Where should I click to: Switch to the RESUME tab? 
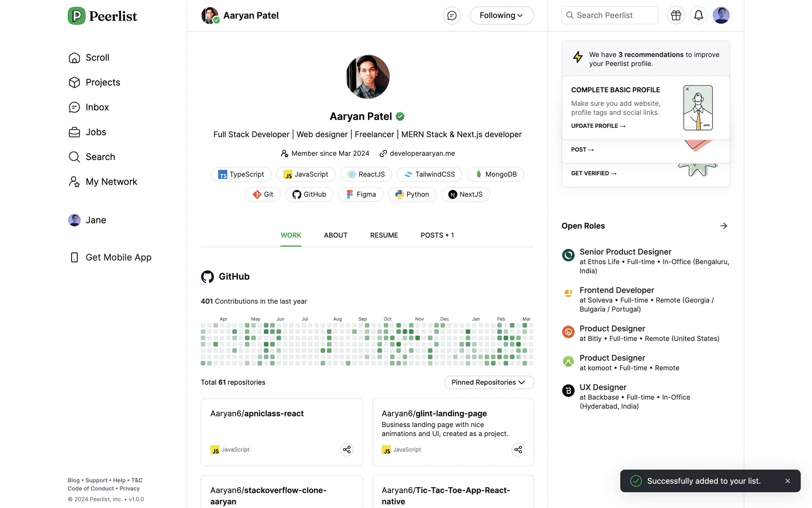(x=384, y=235)
